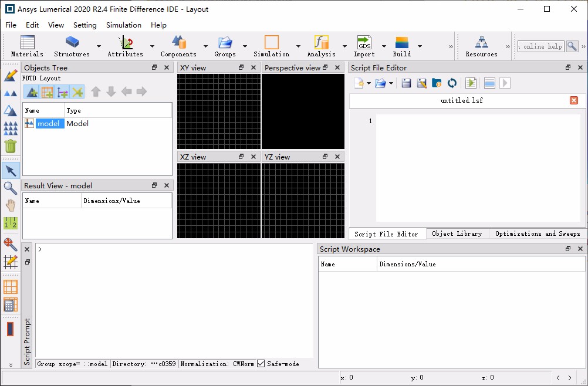Expand the Import dropdown arrow
Viewport: 588px width, 386px height.
tap(384, 46)
